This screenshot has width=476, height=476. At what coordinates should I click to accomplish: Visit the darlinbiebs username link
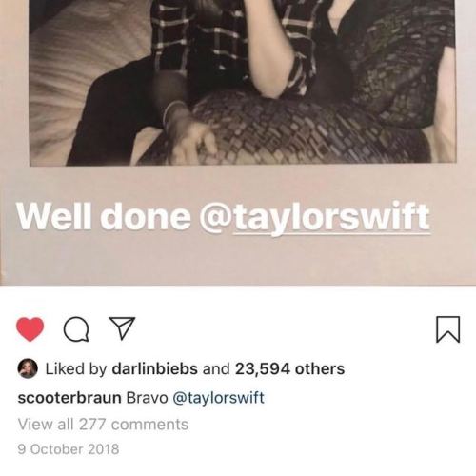(155, 368)
